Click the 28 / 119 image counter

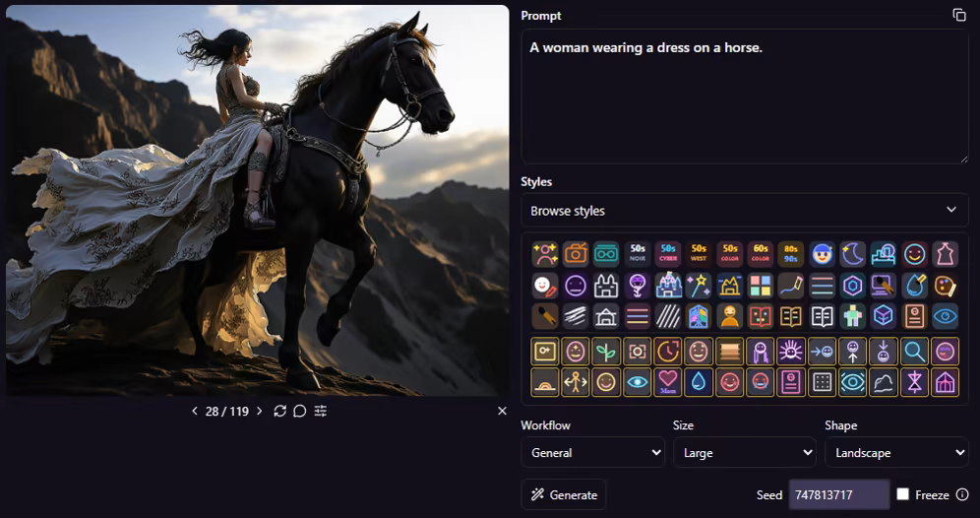[x=227, y=411]
